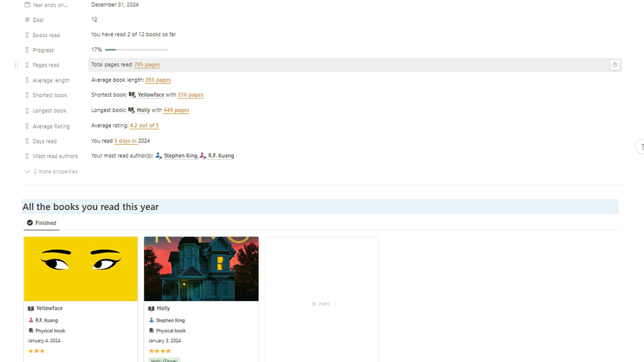Open the Yellowface link in the Shortest book row
This screenshot has width=644, height=362.
[x=151, y=95]
